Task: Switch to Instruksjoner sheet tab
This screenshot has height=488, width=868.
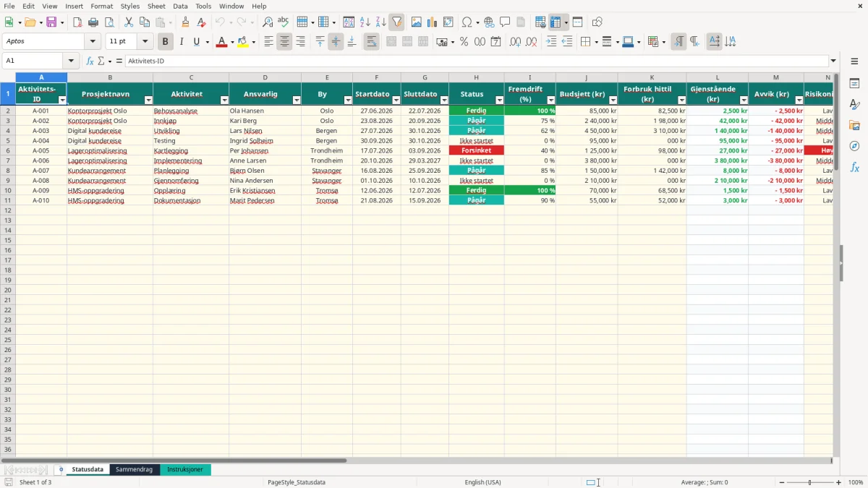Action: pos(185,469)
